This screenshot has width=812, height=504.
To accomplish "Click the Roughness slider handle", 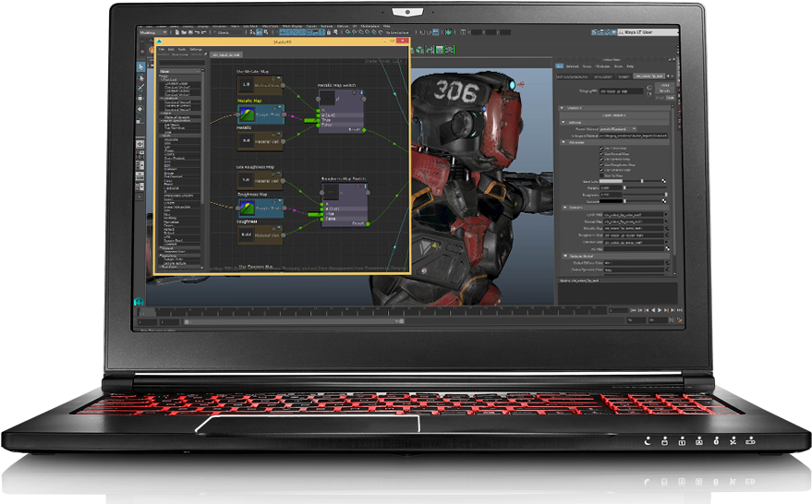I will point(666,195).
